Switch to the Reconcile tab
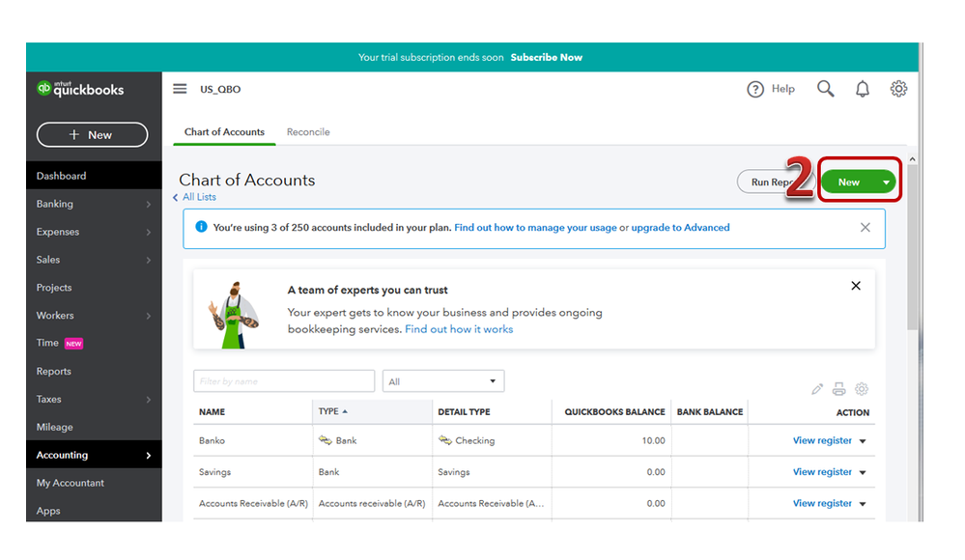Viewport: 965px width, 560px height. coord(308,131)
